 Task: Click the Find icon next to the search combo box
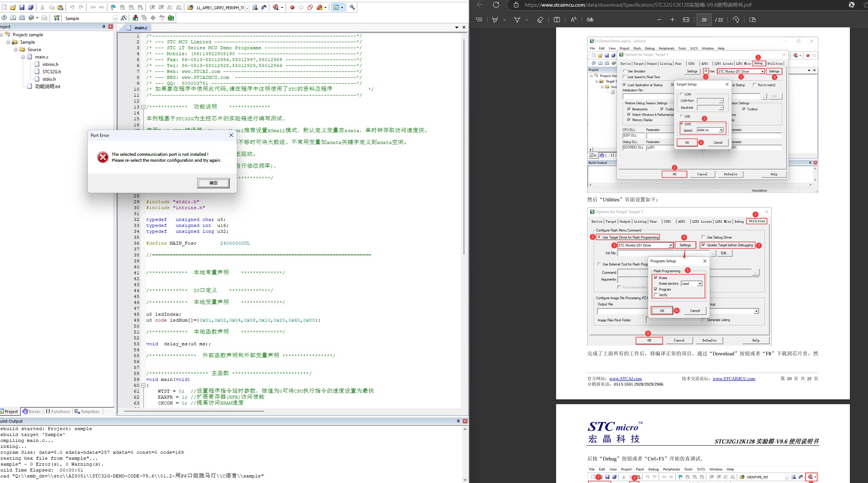[x=255, y=7]
